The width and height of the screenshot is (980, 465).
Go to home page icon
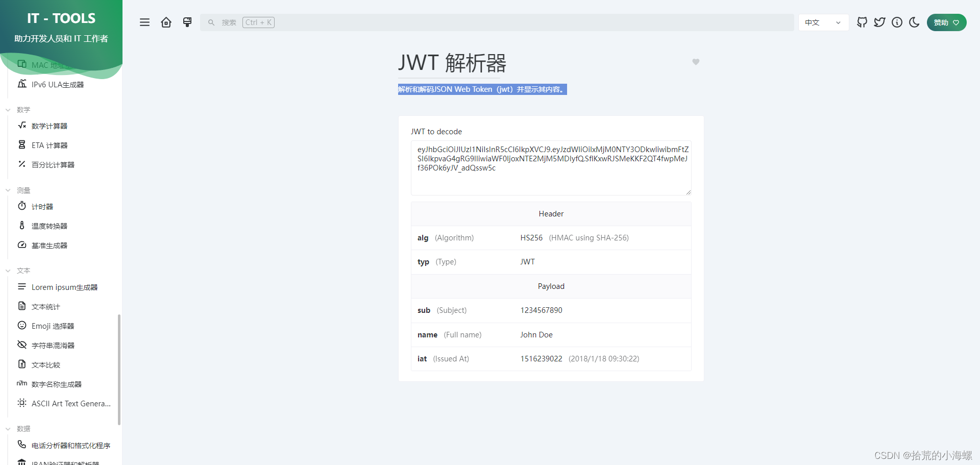[166, 22]
